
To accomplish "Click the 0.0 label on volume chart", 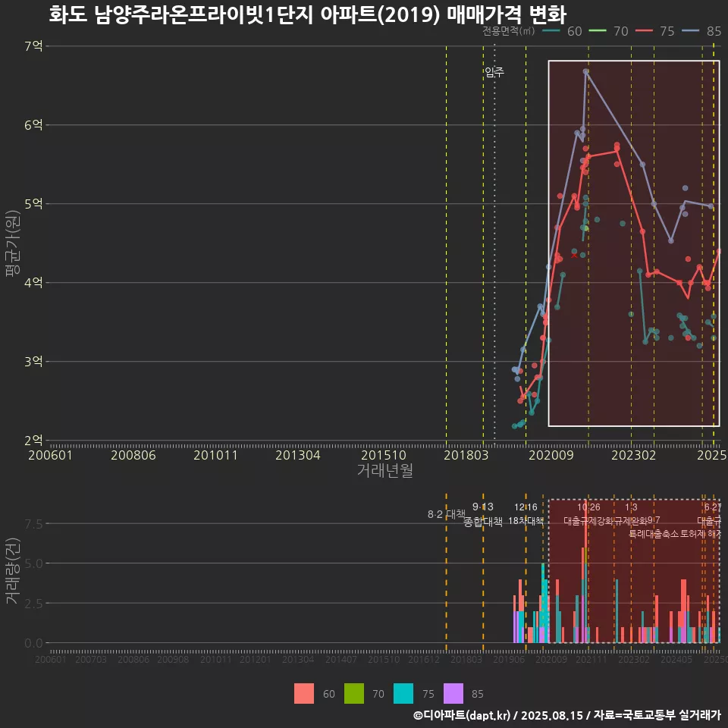I will (33, 644).
